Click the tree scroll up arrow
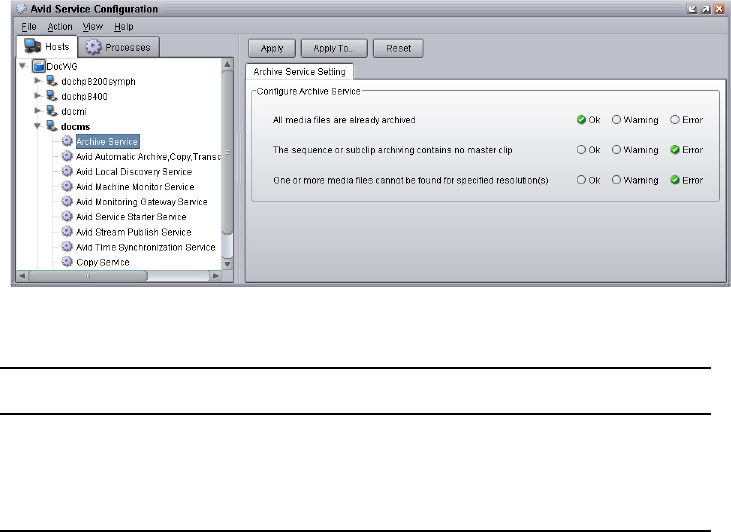This screenshot has width=731, height=532. pos(228,64)
